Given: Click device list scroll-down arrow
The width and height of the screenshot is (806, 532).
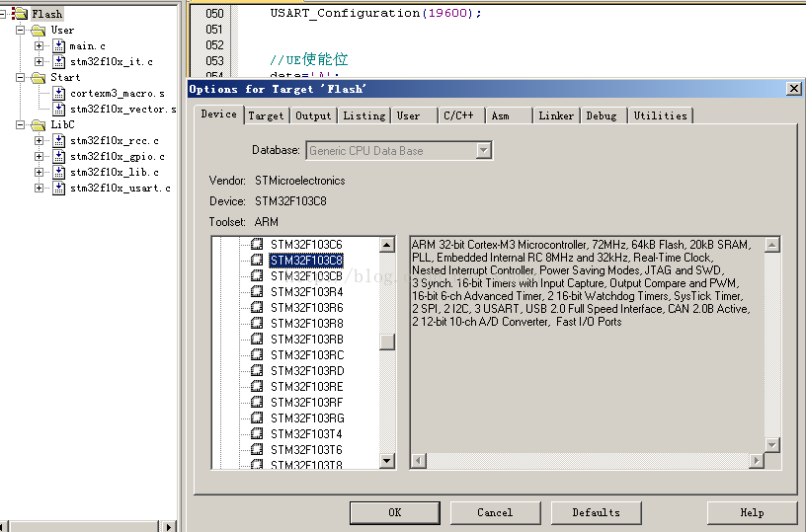Looking at the screenshot, I should 387,460.
